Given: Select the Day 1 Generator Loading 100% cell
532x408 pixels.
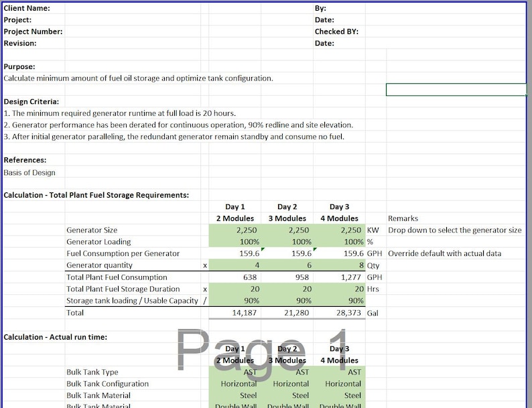Looking at the screenshot, I should [235, 242].
